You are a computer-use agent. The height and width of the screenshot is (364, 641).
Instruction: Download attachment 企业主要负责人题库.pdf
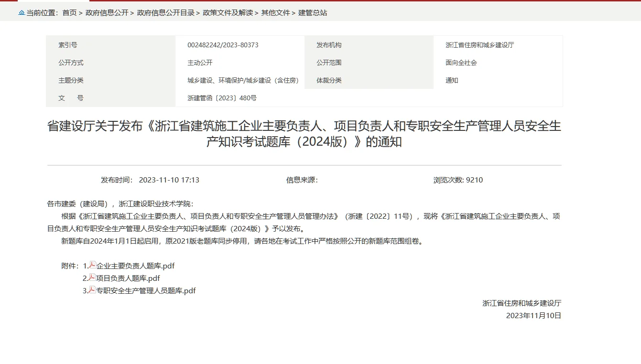pyautogui.click(x=134, y=265)
